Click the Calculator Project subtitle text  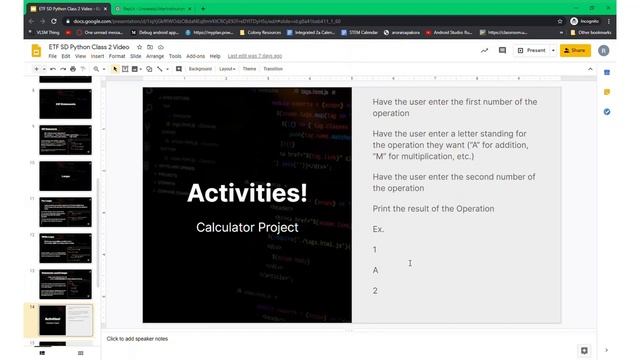(x=247, y=227)
